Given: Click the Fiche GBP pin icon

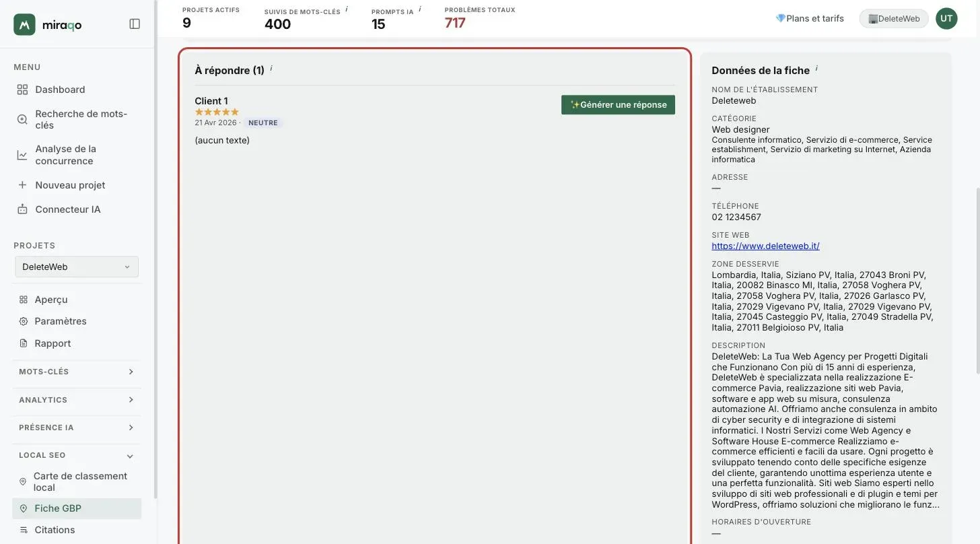Looking at the screenshot, I should 24,508.
